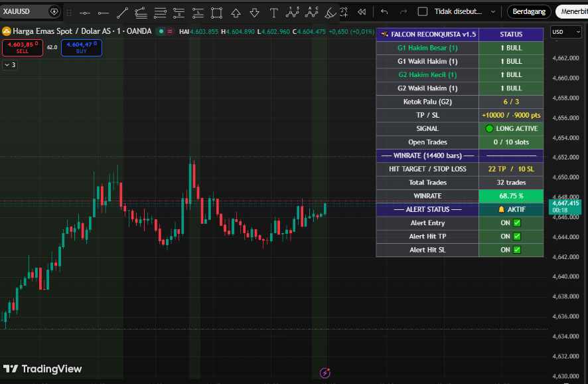Click the Alert Hit TP ON checkmark
This screenshot has height=384, width=588.
pos(517,237)
